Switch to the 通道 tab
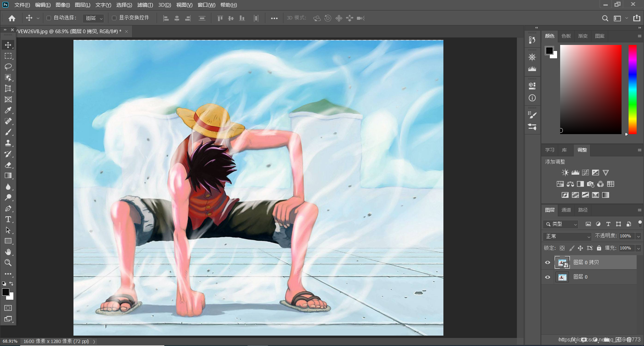This screenshot has width=644, height=346. click(x=566, y=210)
